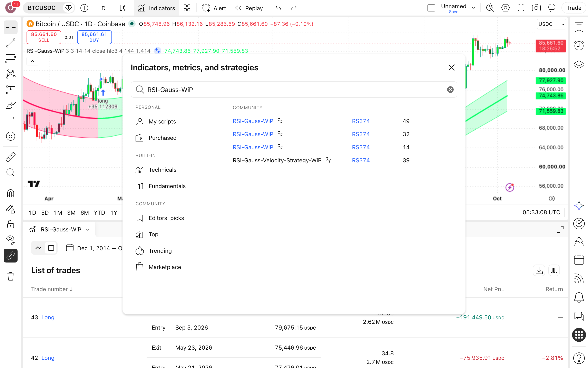Open the layout grid selector

(187, 8)
